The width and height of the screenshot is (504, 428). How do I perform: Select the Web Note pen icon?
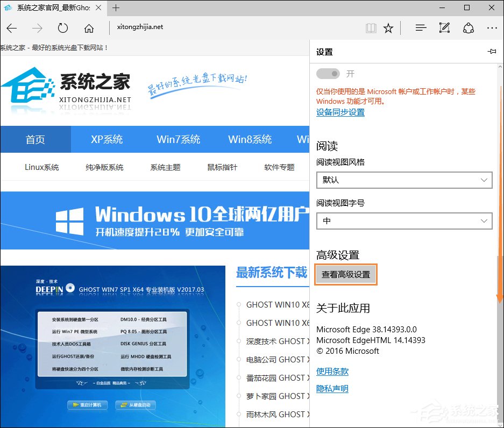pos(444,27)
